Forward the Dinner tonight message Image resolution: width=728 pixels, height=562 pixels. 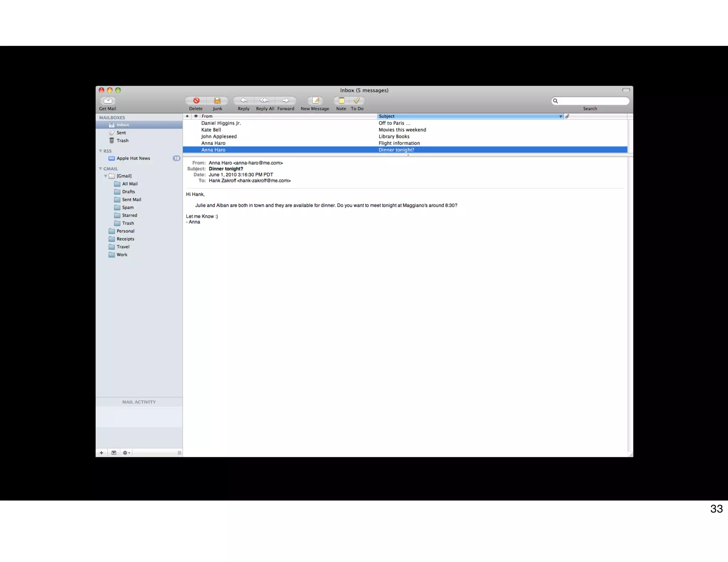click(285, 101)
